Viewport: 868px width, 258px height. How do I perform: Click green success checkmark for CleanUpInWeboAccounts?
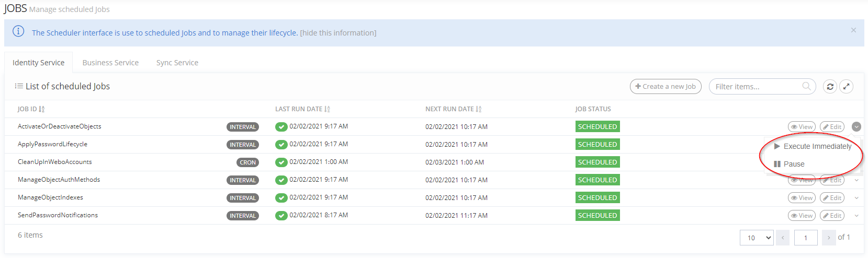pyautogui.click(x=281, y=162)
